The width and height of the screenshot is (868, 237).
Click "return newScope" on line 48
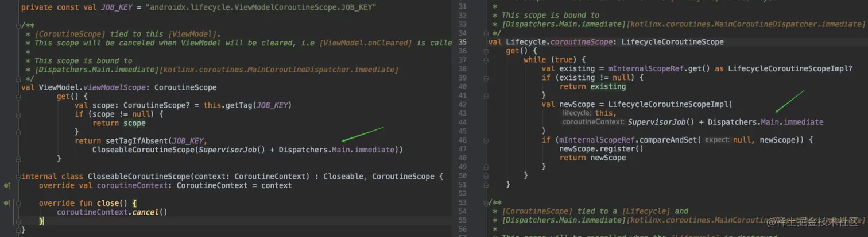[x=593, y=158]
